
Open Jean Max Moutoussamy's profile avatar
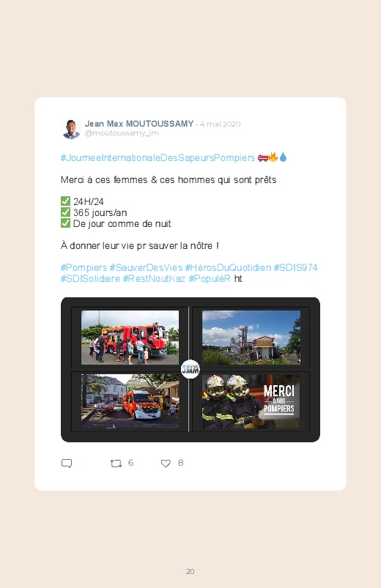click(71, 129)
